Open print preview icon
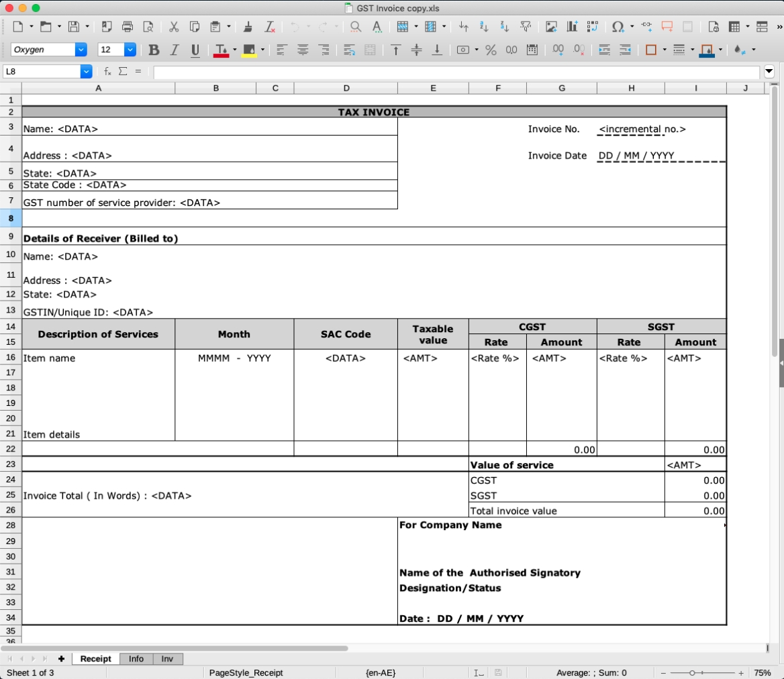784x679 pixels. tap(148, 26)
